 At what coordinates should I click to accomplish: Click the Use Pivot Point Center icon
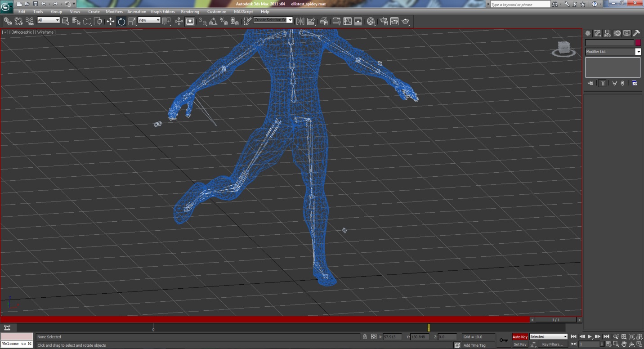(167, 21)
